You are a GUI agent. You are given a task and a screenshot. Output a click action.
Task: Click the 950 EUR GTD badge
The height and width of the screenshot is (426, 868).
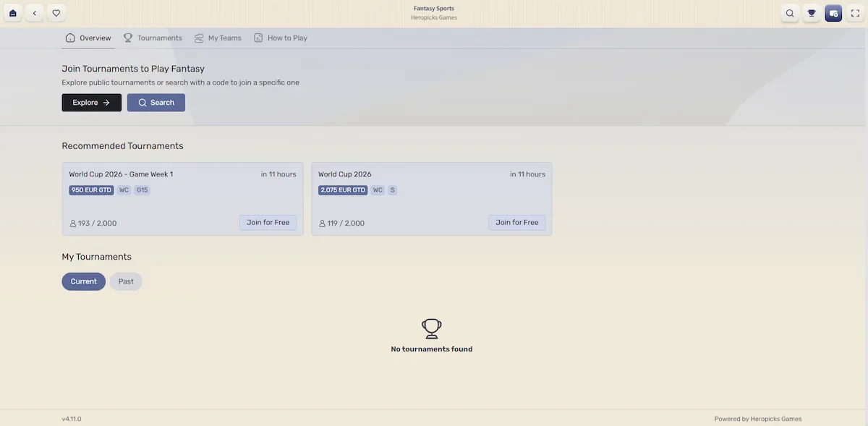tap(92, 190)
